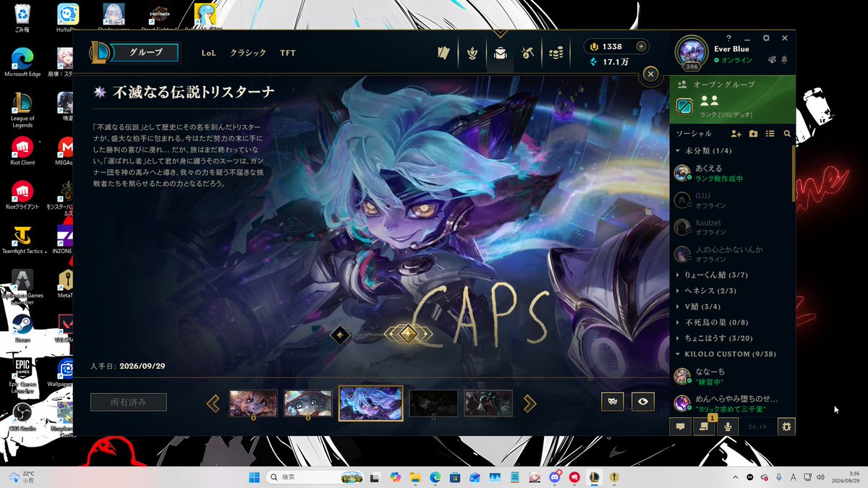Open Microsoft Edge desktop shortcut
This screenshot has height=488, width=868.
click(x=22, y=63)
